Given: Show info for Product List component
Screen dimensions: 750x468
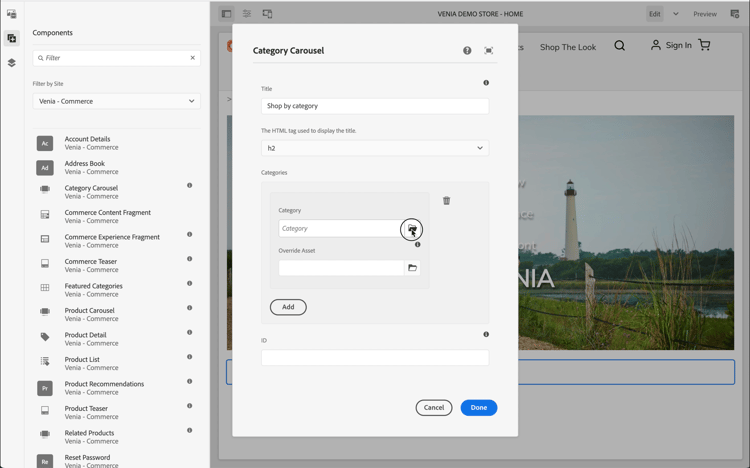Looking at the screenshot, I should pyautogui.click(x=189, y=357).
